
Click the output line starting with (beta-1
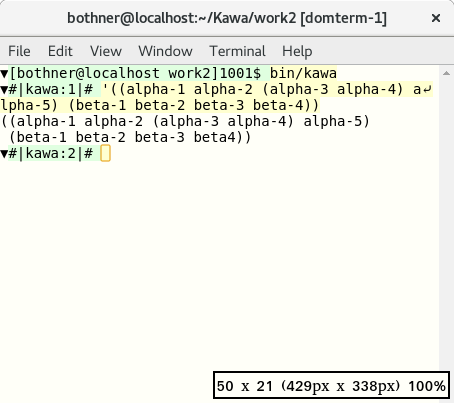(x=130, y=137)
